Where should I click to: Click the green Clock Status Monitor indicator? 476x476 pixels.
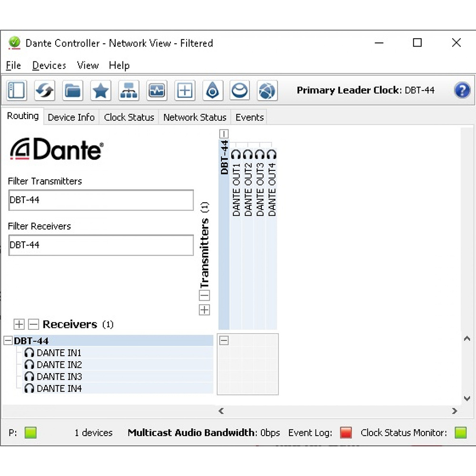point(460,433)
